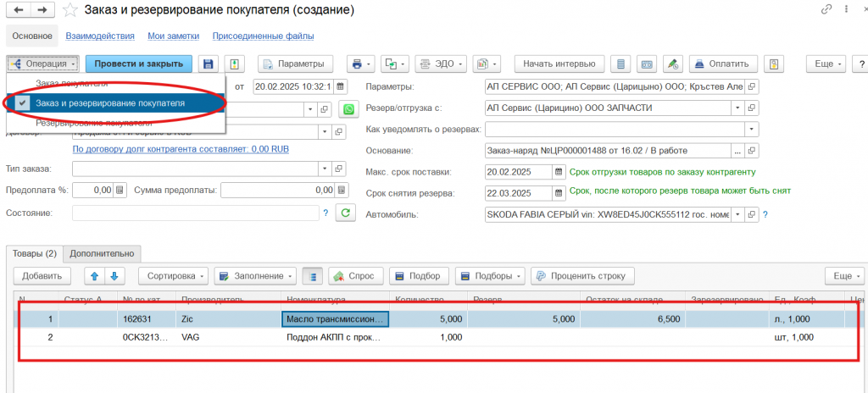868x393 pixels.
Task: Click the WhatsApp messenger icon
Action: [x=348, y=109]
